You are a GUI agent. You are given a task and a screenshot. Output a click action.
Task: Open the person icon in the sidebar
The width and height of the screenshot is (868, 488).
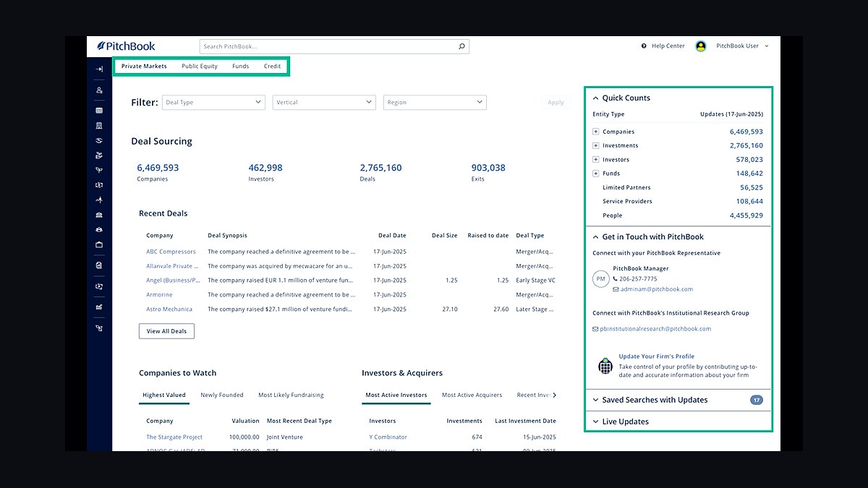click(x=99, y=90)
